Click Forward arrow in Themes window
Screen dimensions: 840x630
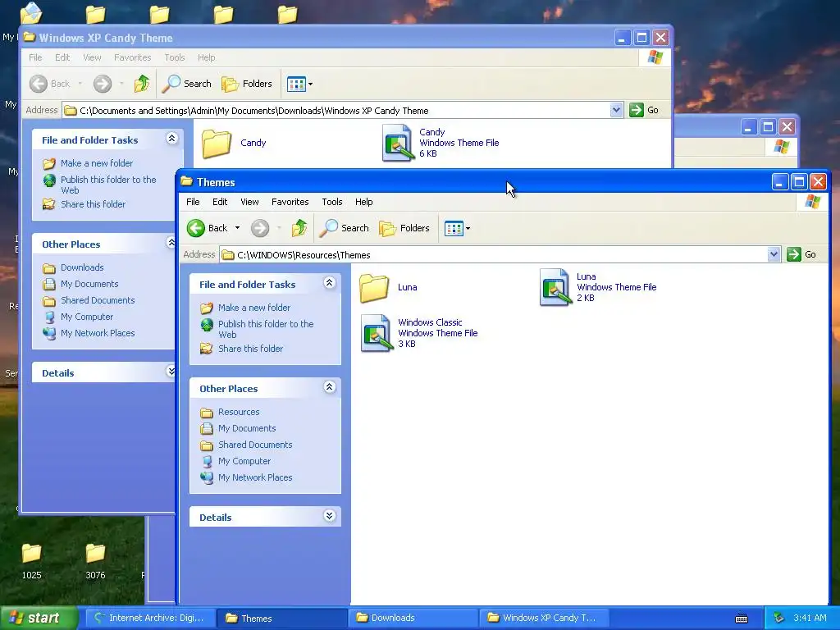[260, 228]
